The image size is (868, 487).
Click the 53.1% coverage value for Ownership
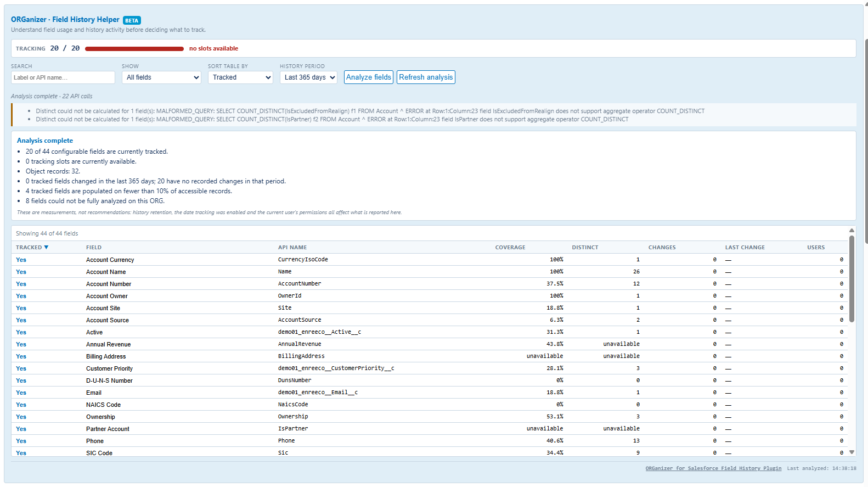555,417
